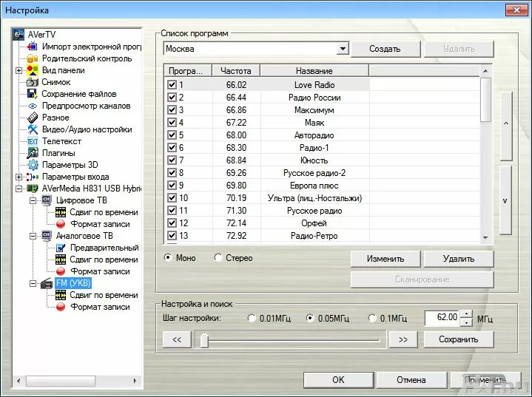532x397 pixels.
Task: Expand the Вид панели tree node
Action: pyautogui.click(x=18, y=70)
